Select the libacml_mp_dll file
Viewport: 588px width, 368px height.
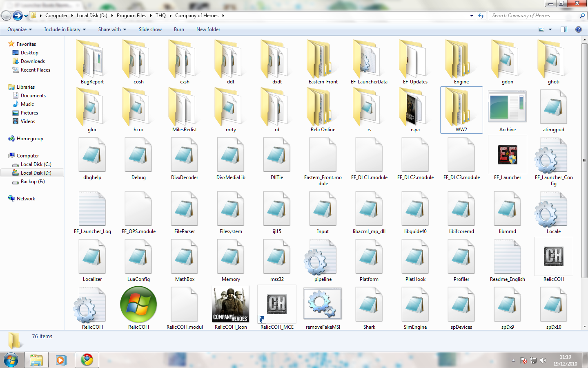[369, 212]
